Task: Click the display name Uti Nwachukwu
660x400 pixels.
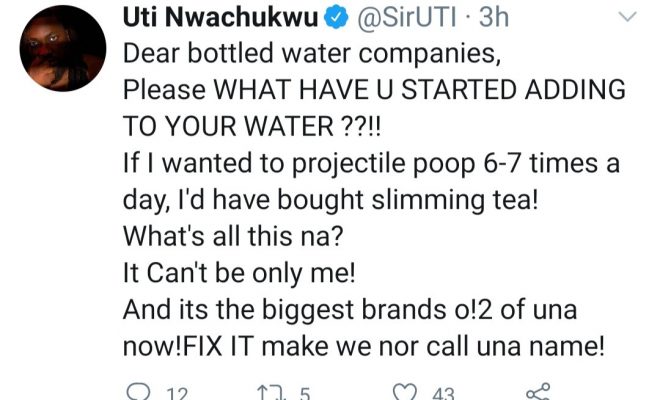Action: tap(219, 18)
